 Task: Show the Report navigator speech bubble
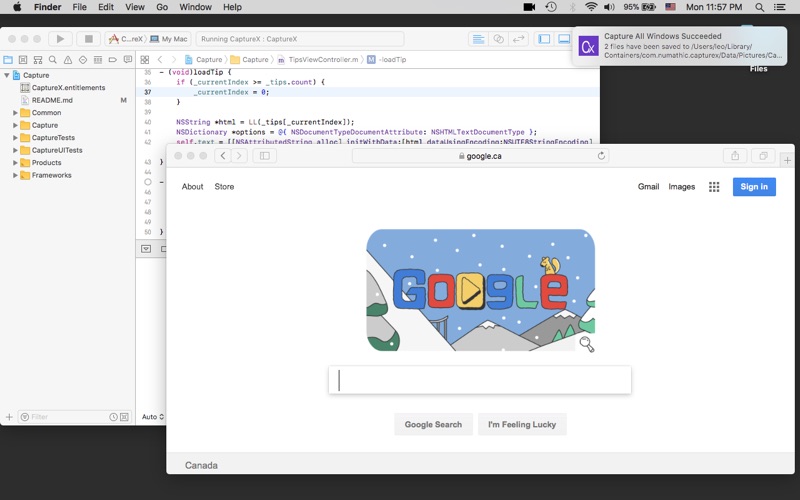click(128, 60)
